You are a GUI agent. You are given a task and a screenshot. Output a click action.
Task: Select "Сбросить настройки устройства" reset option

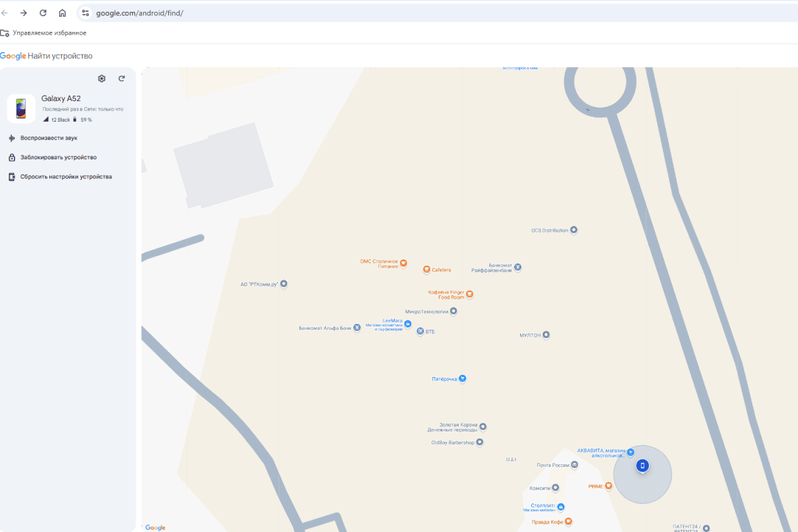coord(66,177)
